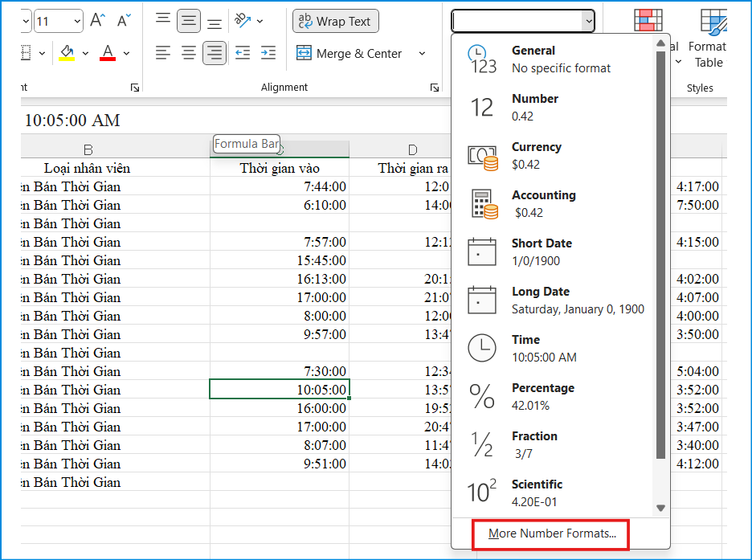Viewport: 752px width, 560px height.
Task: Toggle the Align Right button
Action: pos(214,53)
